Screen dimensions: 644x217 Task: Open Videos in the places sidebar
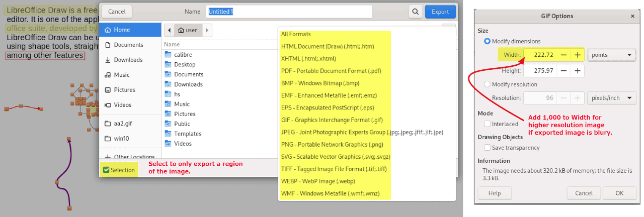pos(130,105)
